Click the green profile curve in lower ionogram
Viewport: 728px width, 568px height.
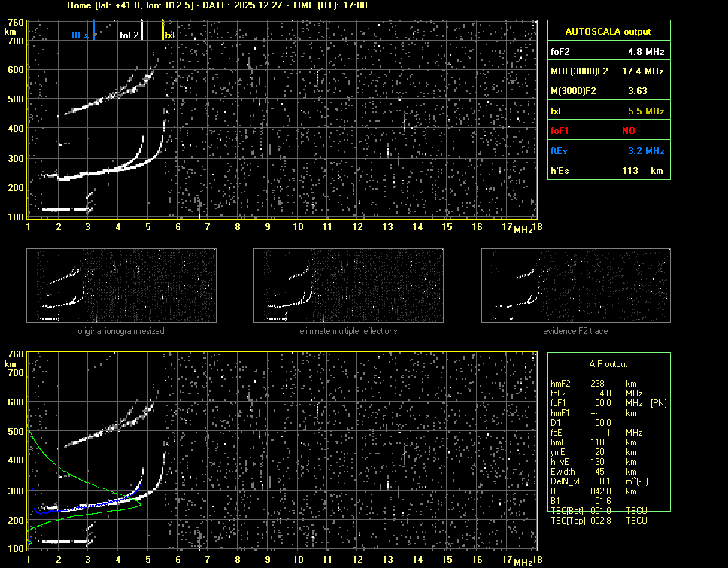tap(68, 470)
